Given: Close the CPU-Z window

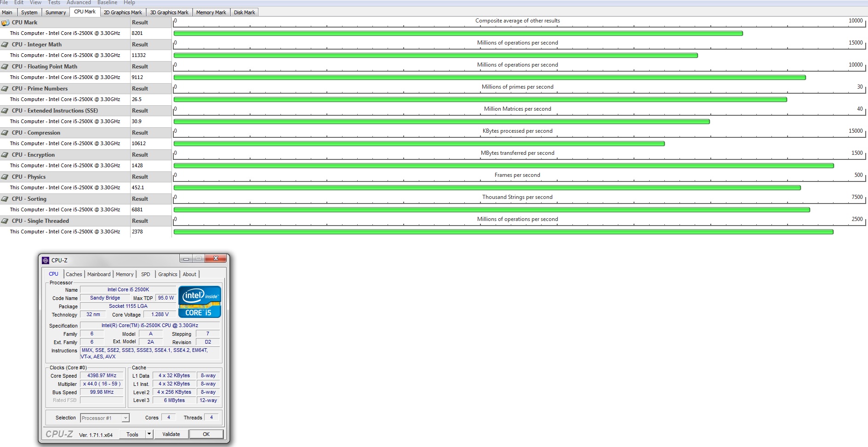Looking at the screenshot, I should point(216,259).
